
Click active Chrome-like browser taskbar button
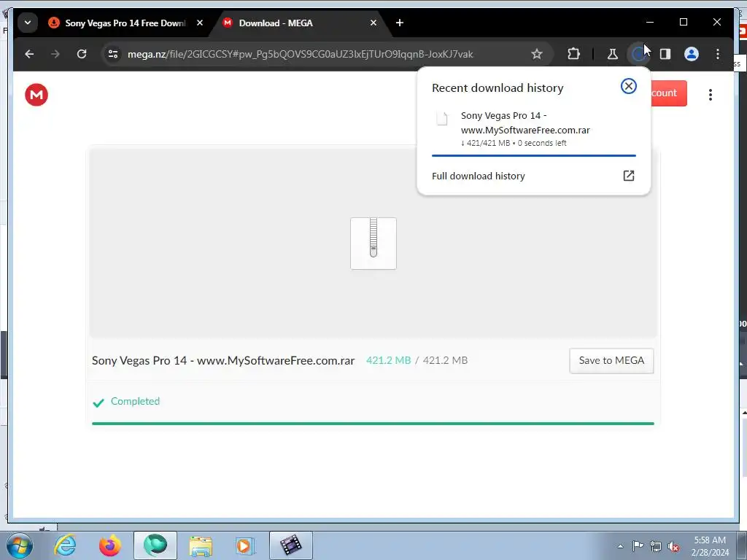click(155, 545)
